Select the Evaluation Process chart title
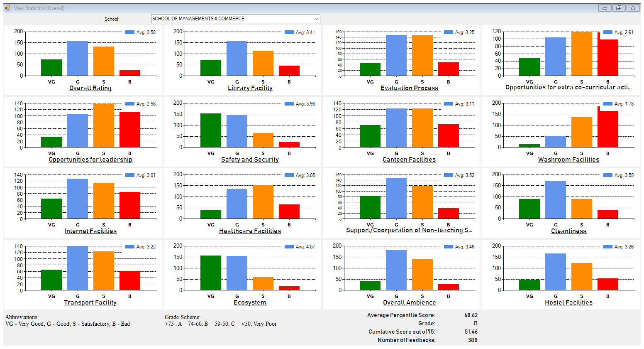The image size is (644, 349). coord(409,88)
